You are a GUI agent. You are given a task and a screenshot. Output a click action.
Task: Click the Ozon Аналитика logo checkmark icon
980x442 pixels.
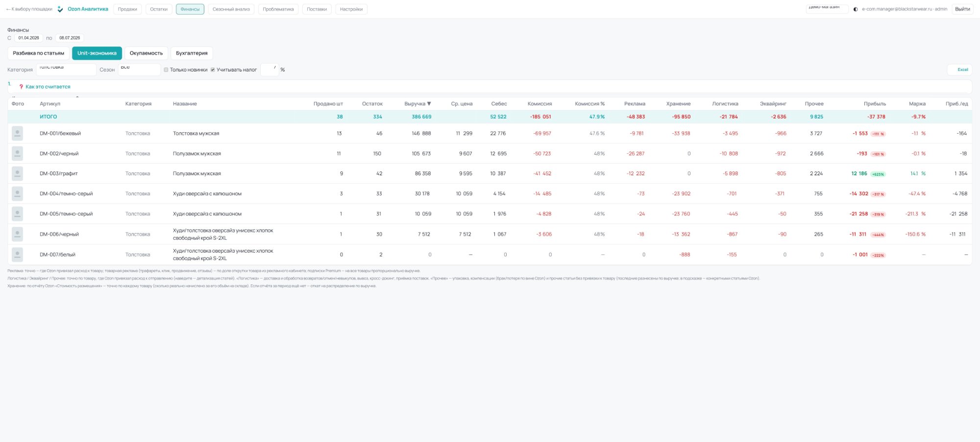point(60,9)
